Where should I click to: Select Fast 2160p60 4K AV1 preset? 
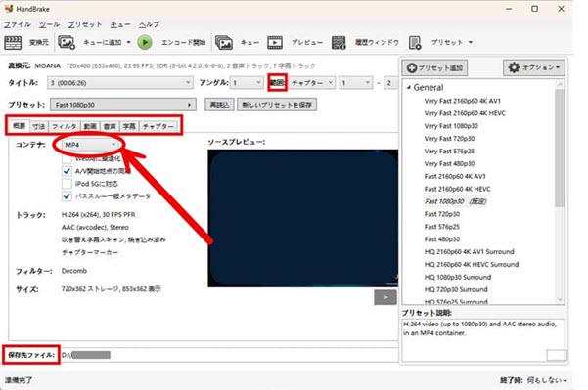coord(455,177)
